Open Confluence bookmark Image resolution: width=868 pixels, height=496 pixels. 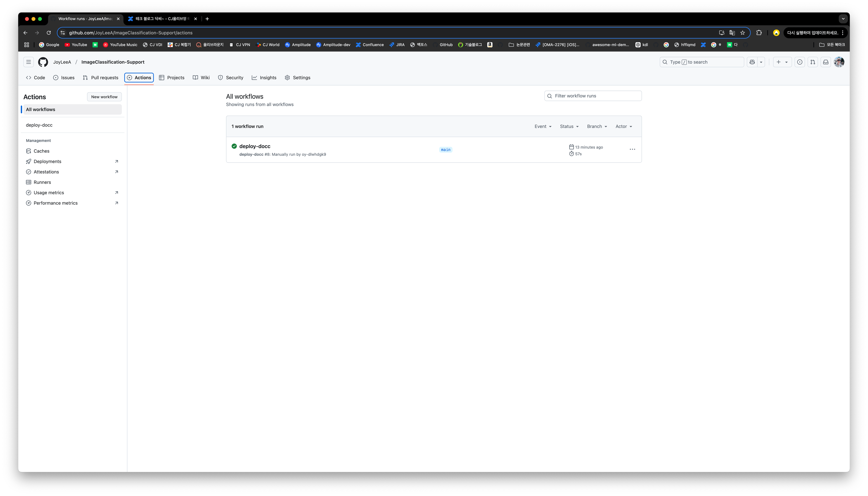pyautogui.click(x=370, y=45)
